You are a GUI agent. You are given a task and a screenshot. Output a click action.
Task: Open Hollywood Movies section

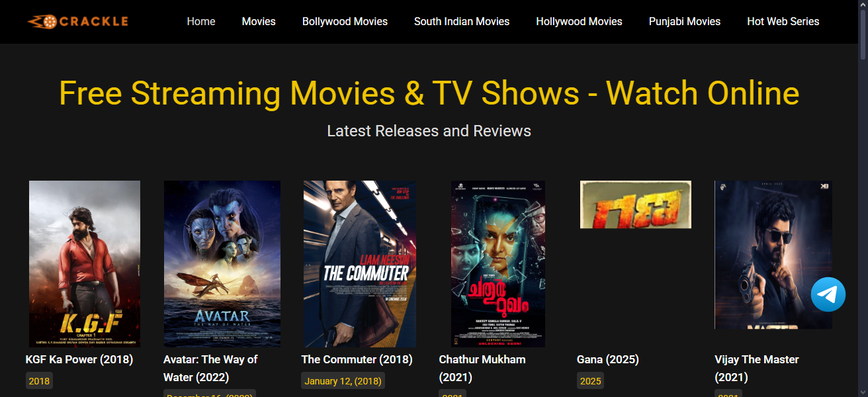(x=579, y=21)
